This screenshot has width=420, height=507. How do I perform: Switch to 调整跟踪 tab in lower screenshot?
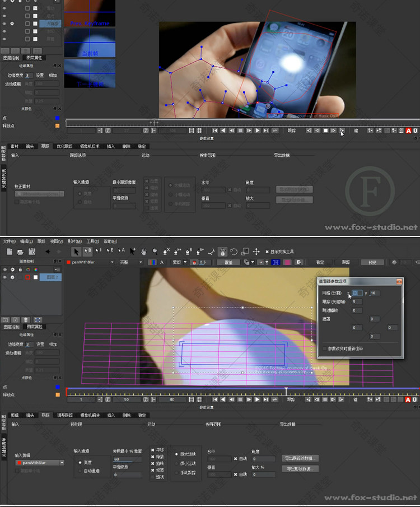pos(65,415)
